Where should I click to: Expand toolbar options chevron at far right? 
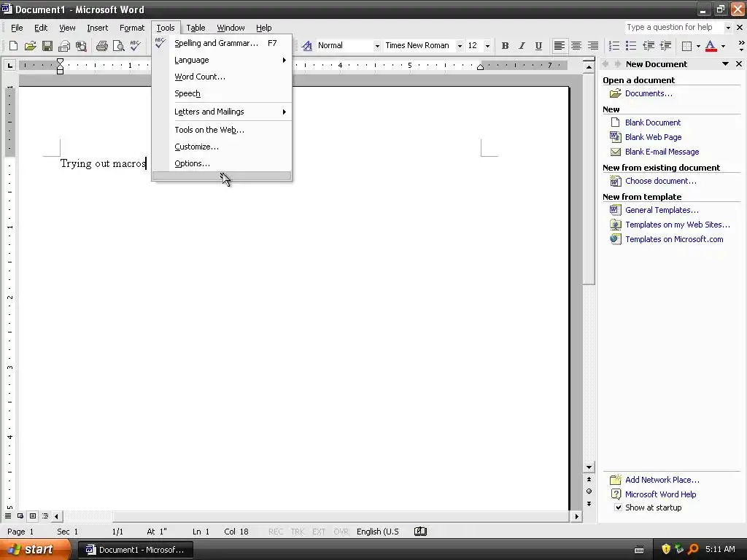pyautogui.click(x=741, y=46)
